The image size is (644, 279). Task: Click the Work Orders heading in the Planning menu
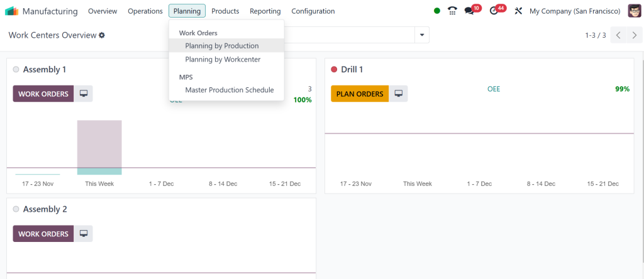pos(198,33)
